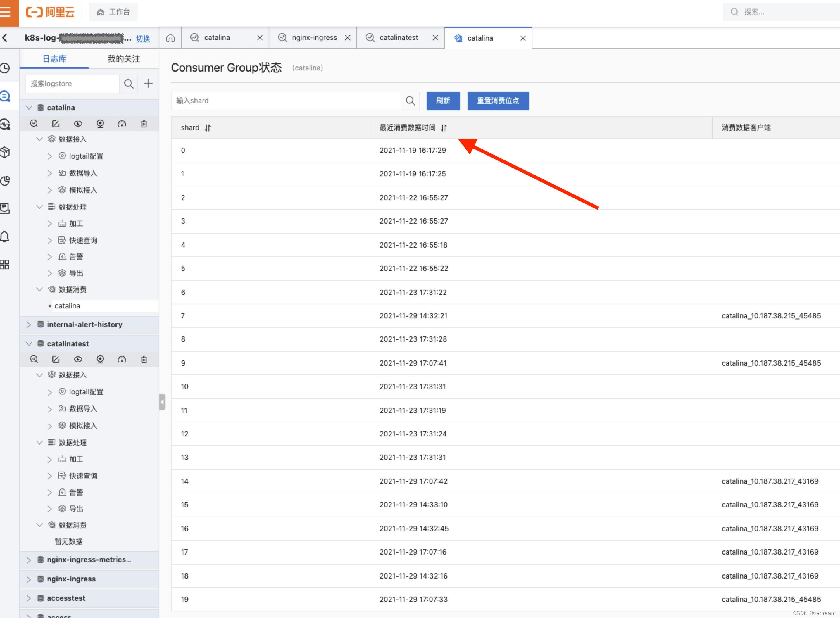Click the hamburger menu icon top-left
Viewport: 840px width, 618px height.
coord(6,12)
